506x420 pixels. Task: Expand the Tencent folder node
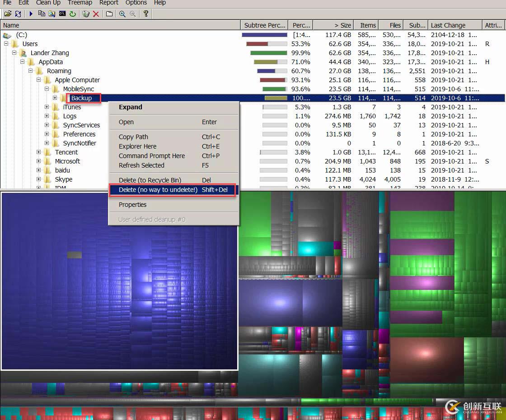coord(38,152)
